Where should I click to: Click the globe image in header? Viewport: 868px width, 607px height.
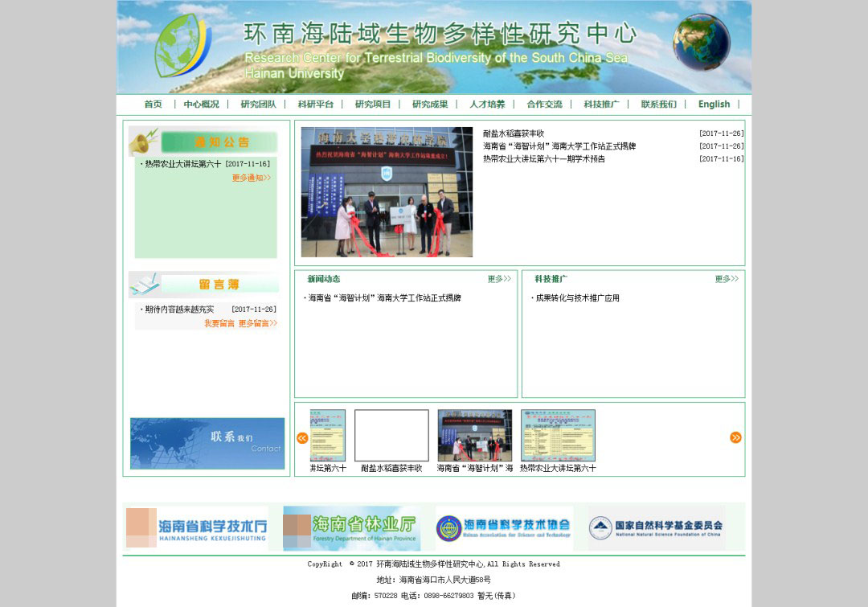click(x=701, y=42)
